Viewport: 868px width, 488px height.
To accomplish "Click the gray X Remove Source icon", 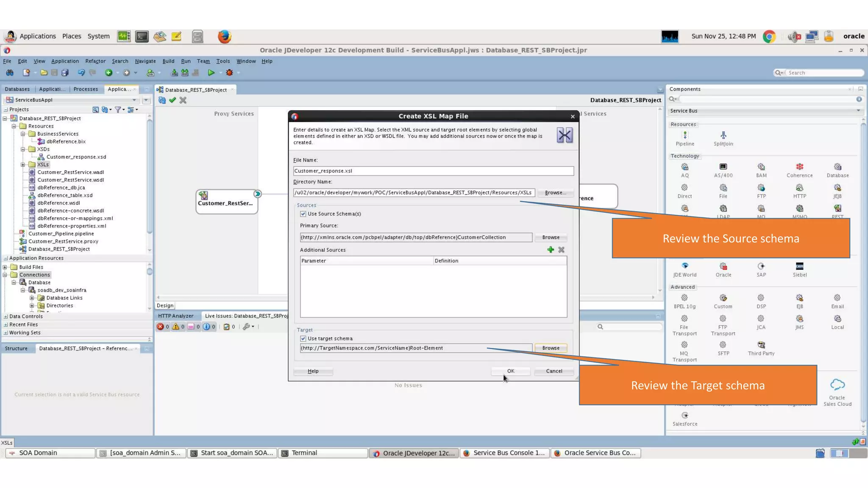I will (561, 250).
